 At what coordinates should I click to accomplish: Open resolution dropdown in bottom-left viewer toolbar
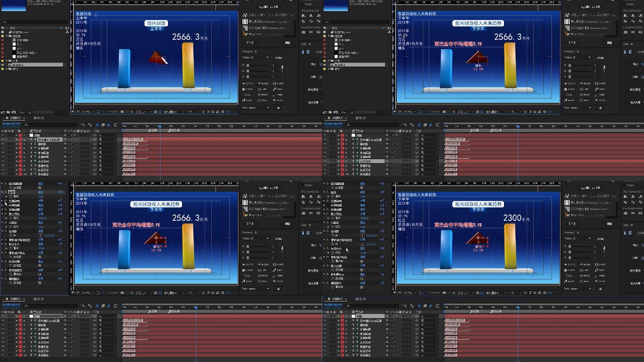point(144,293)
